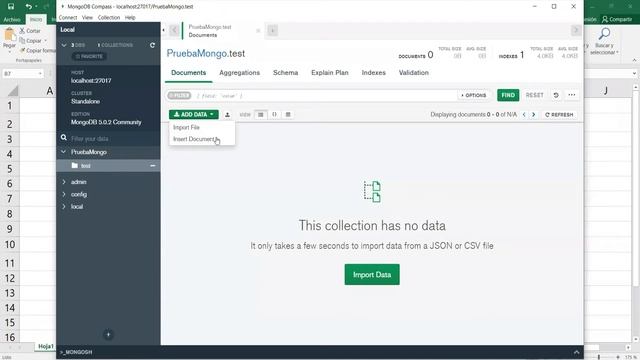Open the Collection menu
This screenshot has width=640, height=360.
[x=109, y=18]
